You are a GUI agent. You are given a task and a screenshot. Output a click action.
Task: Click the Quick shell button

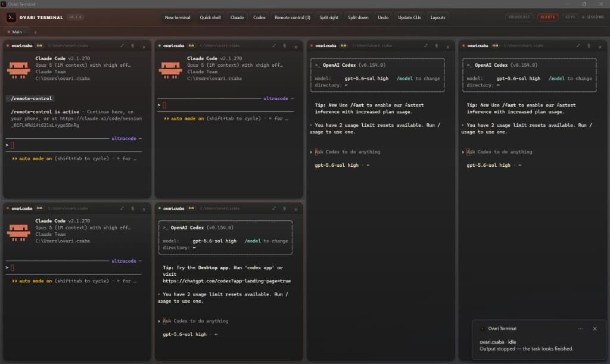210,17
